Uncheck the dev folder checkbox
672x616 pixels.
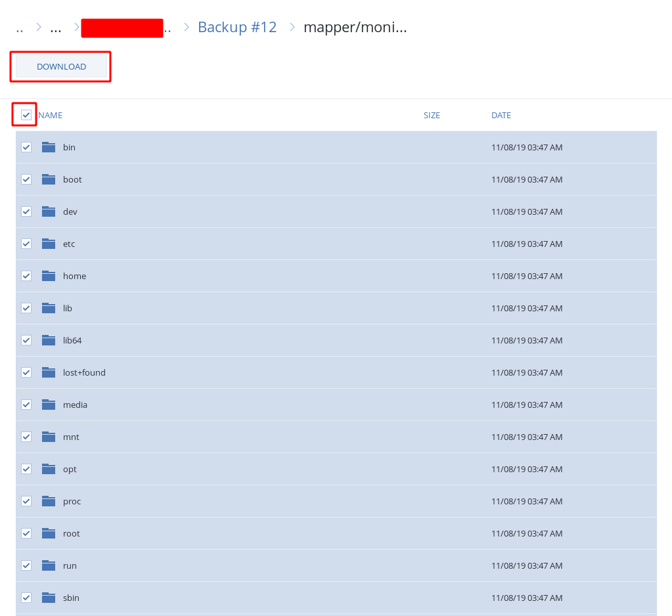(26, 211)
